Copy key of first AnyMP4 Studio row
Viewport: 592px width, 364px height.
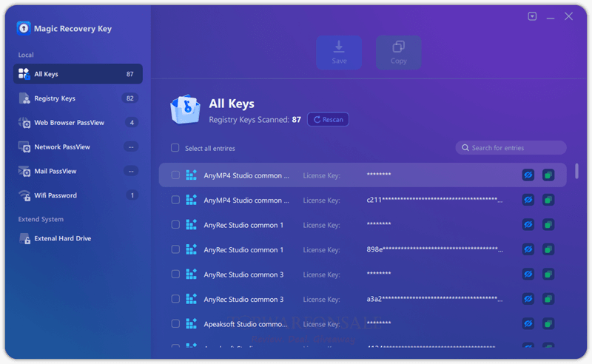tap(548, 175)
